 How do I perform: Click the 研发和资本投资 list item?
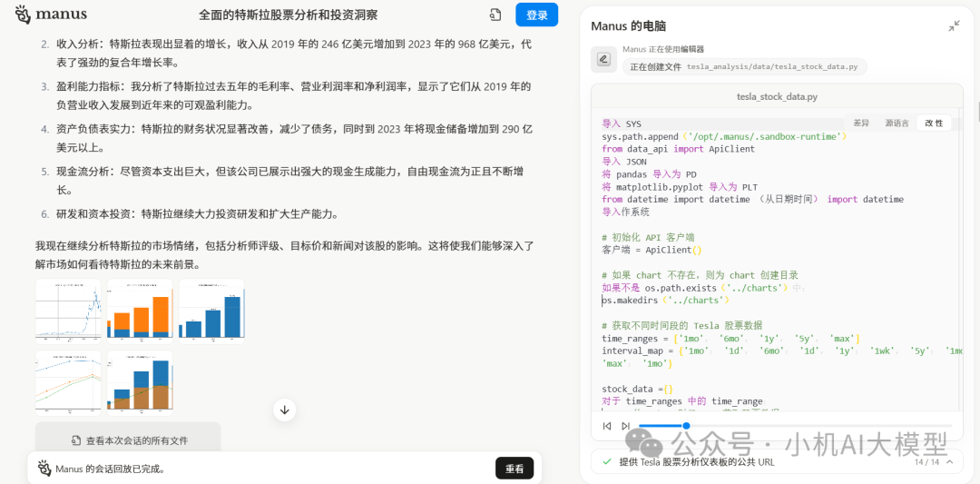[x=198, y=214]
